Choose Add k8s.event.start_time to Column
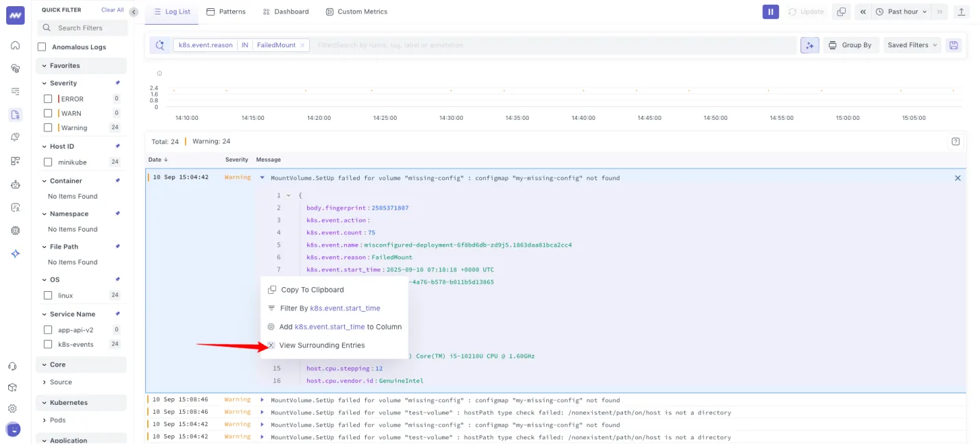 pos(334,327)
